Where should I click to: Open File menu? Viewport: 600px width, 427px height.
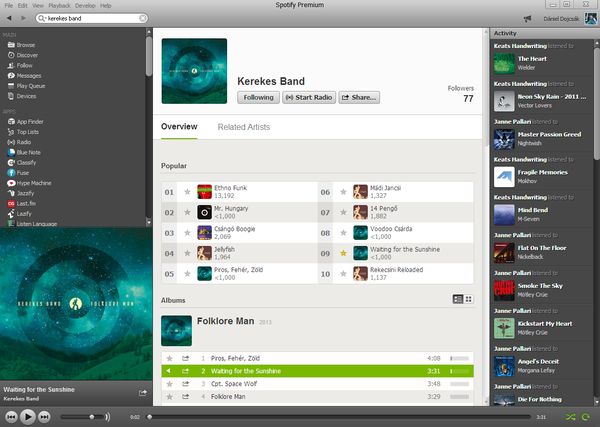8,5
